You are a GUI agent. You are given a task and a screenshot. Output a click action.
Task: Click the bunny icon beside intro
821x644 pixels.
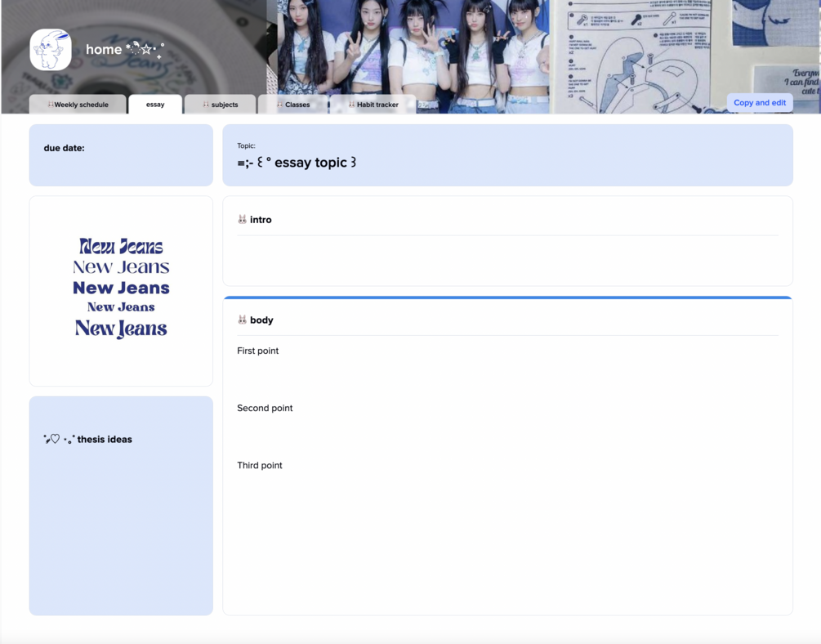(242, 220)
